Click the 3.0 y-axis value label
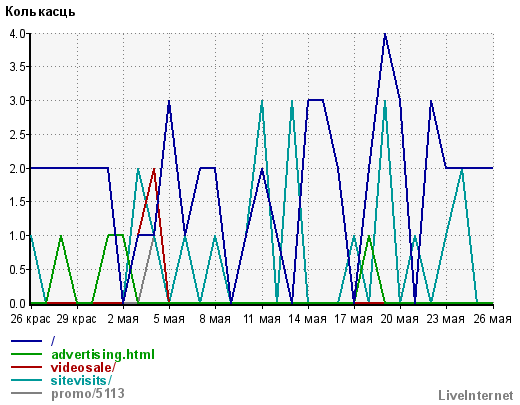This screenshot has width=520, height=405. (18, 100)
